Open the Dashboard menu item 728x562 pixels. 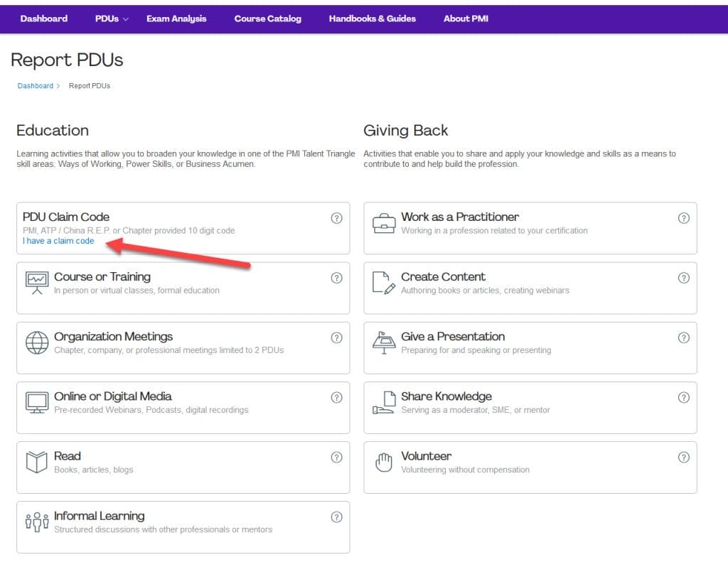(44, 18)
